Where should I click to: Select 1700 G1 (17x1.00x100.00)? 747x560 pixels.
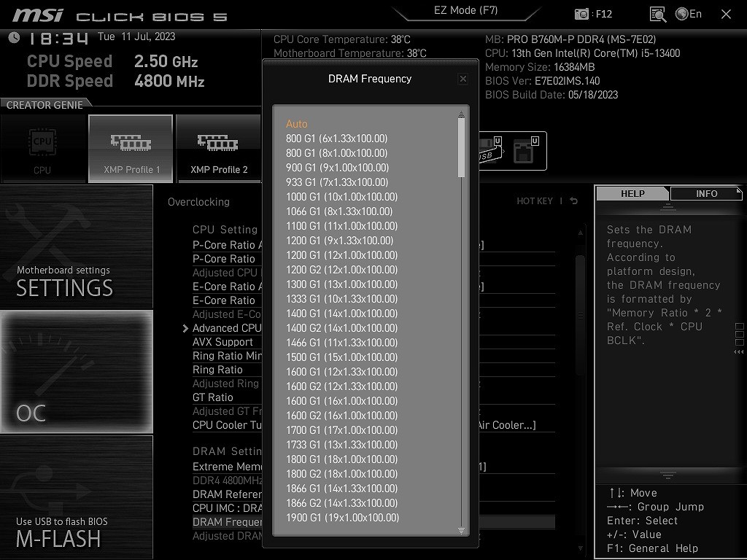tap(341, 430)
